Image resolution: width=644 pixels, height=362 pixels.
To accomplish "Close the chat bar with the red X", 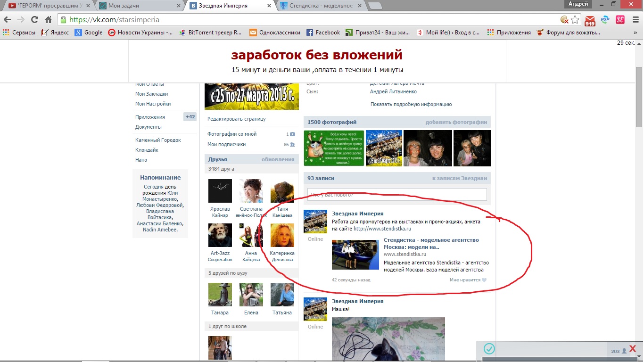I will pyautogui.click(x=633, y=349).
